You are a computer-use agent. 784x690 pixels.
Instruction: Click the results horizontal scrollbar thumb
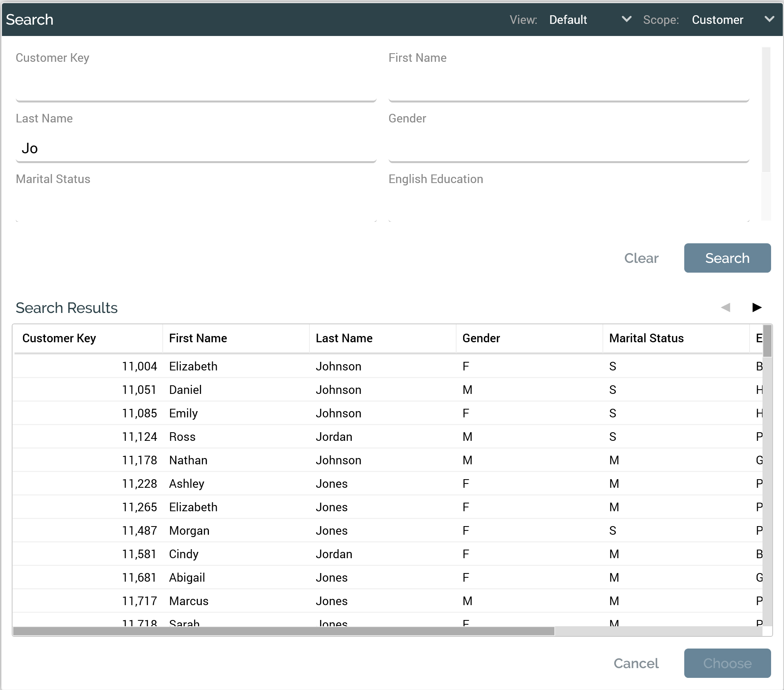tap(283, 631)
